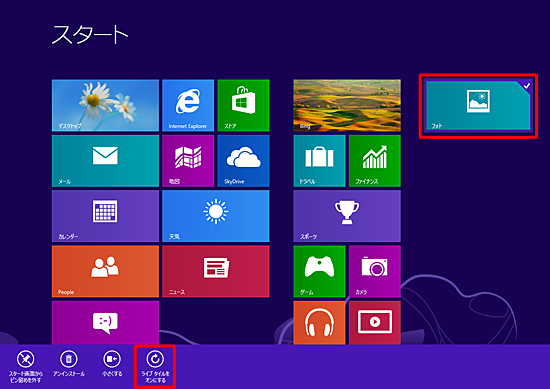Launch the People tile
This screenshot has width=550, height=389.
click(105, 271)
